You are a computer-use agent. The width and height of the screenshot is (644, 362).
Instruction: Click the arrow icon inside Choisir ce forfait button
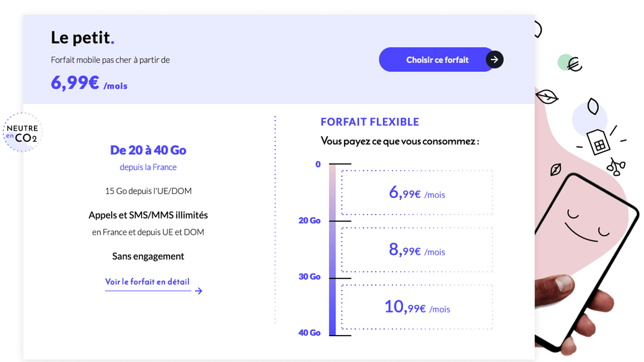[493, 60]
